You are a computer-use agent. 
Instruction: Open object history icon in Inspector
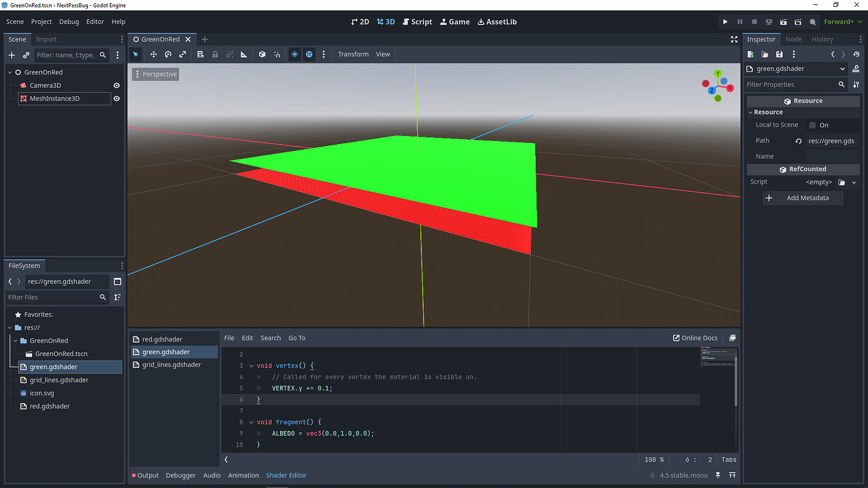point(855,55)
